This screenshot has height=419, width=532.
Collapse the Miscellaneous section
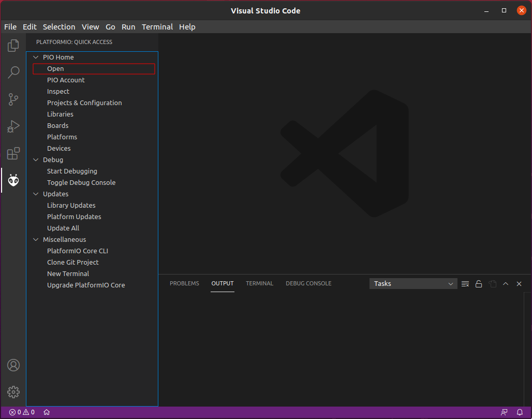pyautogui.click(x=36, y=239)
